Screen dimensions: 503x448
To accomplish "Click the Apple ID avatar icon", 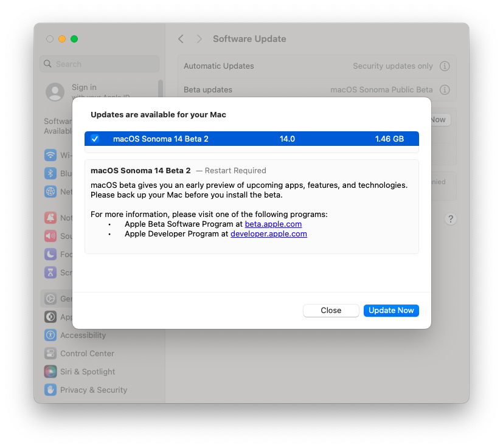I will click(x=55, y=92).
